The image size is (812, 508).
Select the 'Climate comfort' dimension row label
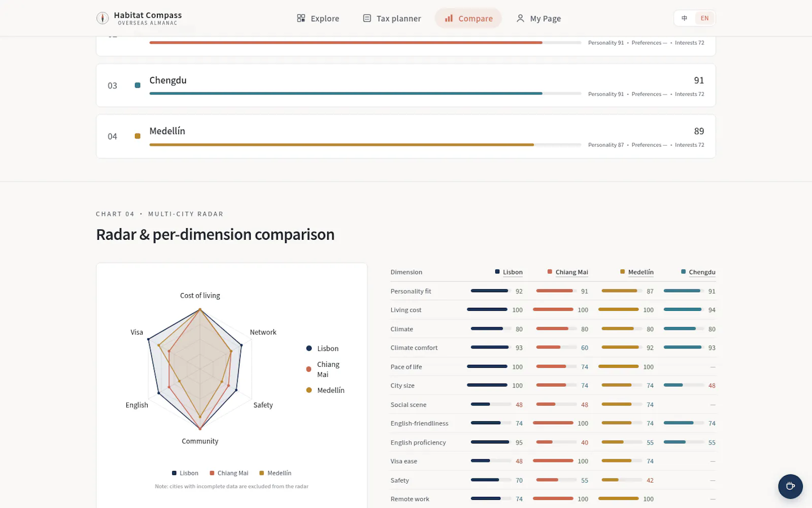pos(414,348)
